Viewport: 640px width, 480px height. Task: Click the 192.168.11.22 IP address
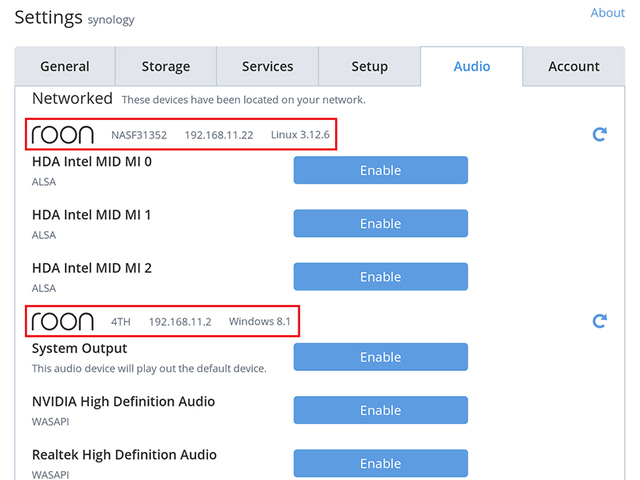point(219,135)
